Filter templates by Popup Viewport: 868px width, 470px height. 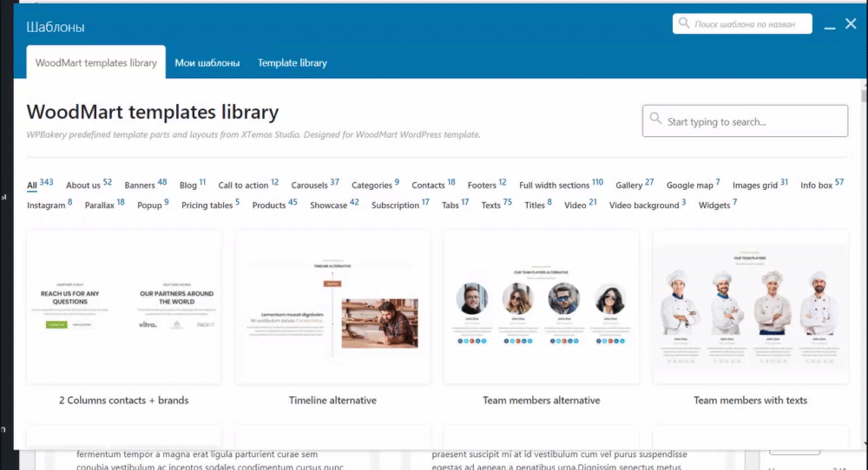tap(153, 204)
